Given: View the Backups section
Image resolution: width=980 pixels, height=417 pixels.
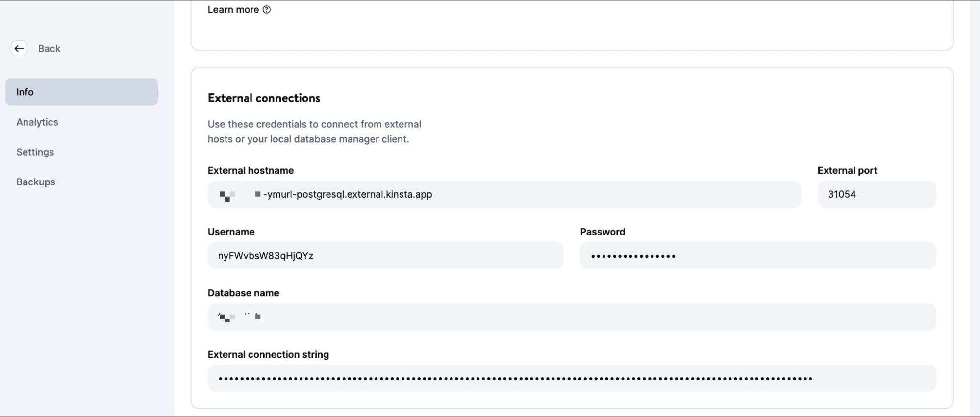Looking at the screenshot, I should [x=35, y=182].
